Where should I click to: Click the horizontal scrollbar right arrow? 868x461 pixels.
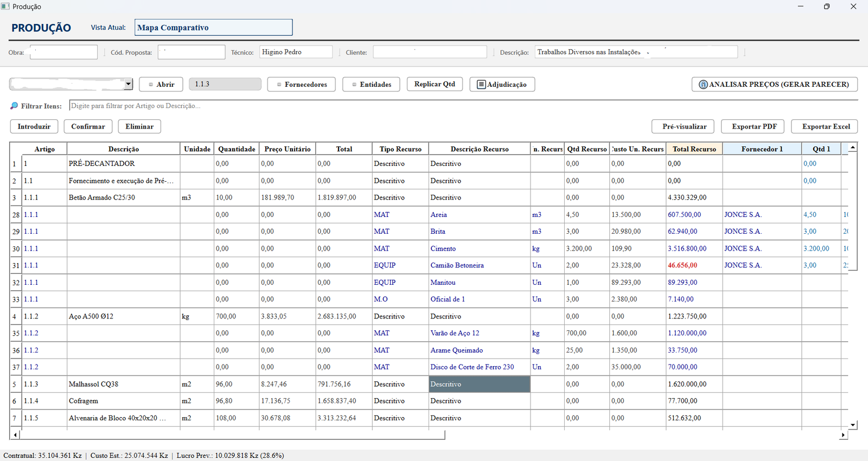[843, 435]
